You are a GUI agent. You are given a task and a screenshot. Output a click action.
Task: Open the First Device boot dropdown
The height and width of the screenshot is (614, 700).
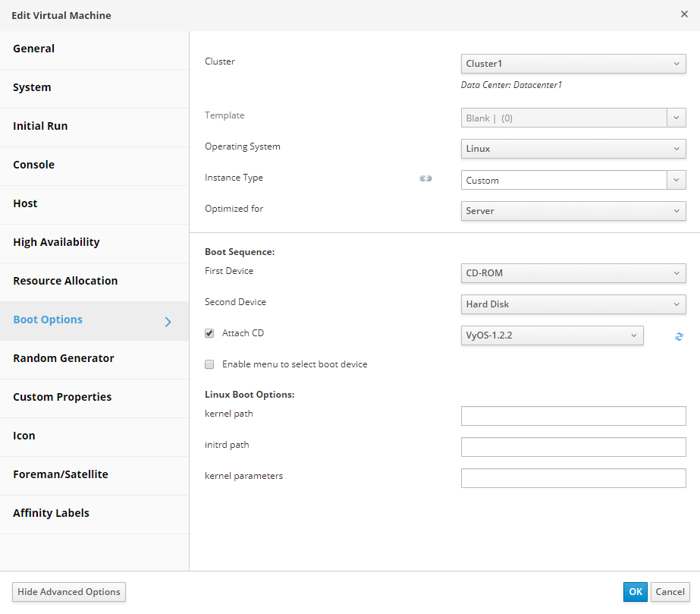coord(573,273)
